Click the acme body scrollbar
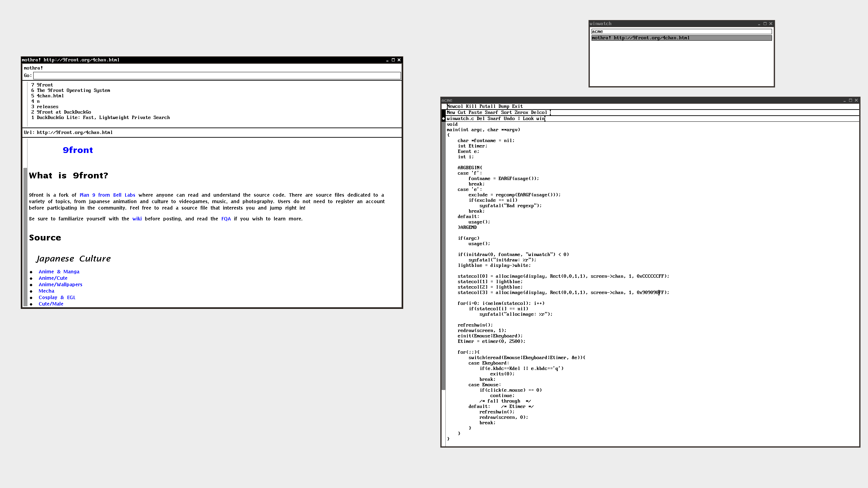868x488 pixels. coord(443,284)
